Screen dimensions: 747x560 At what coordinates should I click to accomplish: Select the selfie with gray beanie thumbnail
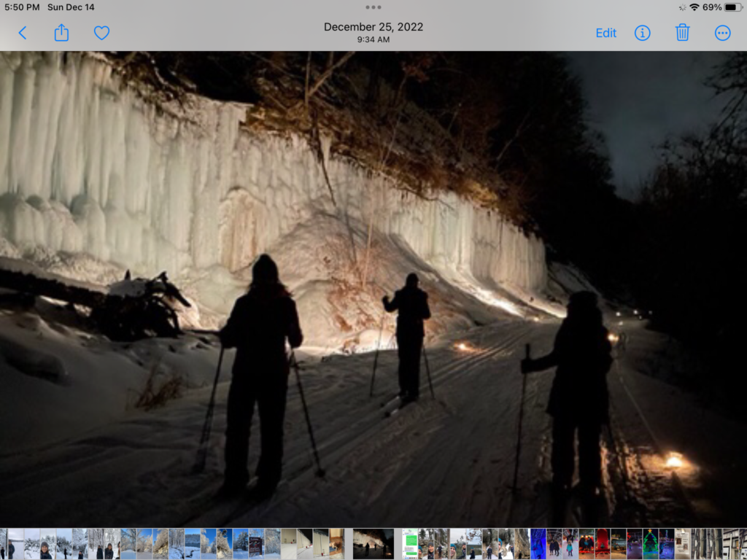pyautogui.click(x=47, y=544)
